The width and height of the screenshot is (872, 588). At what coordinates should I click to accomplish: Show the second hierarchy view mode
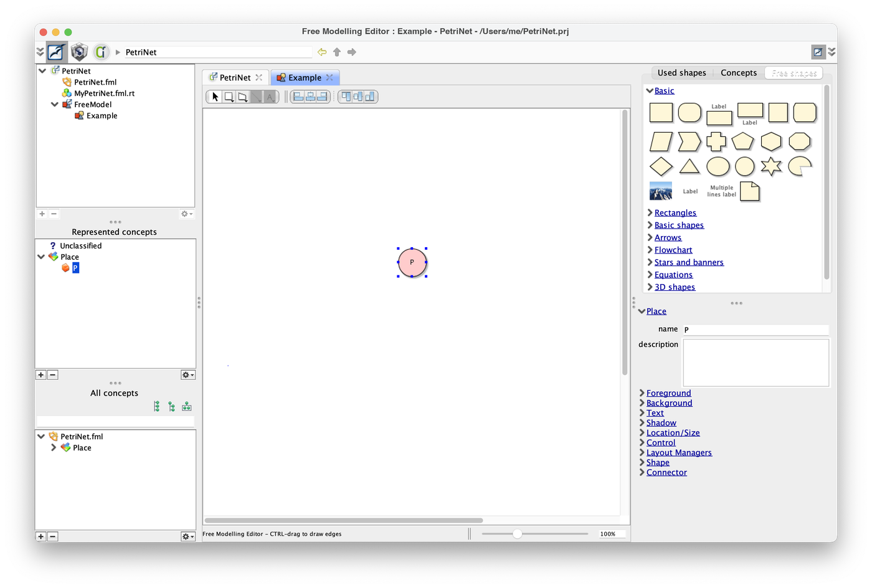click(x=172, y=407)
